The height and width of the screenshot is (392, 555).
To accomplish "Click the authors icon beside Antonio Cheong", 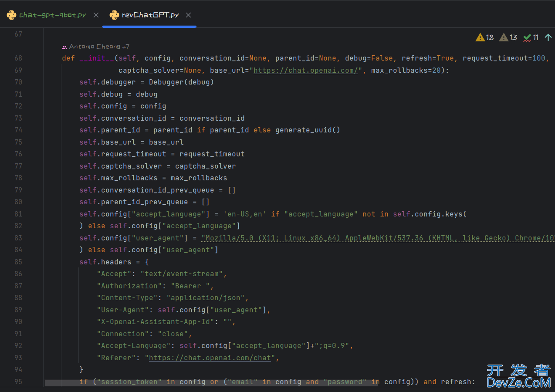I will [x=64, y=47].
